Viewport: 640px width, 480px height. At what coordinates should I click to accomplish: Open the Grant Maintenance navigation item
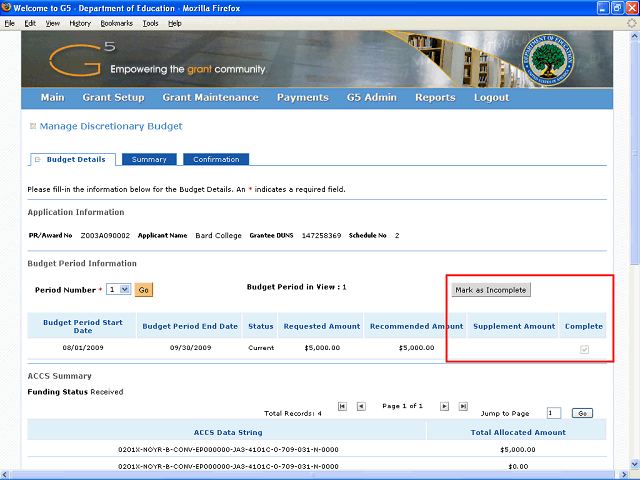point(210,98)
